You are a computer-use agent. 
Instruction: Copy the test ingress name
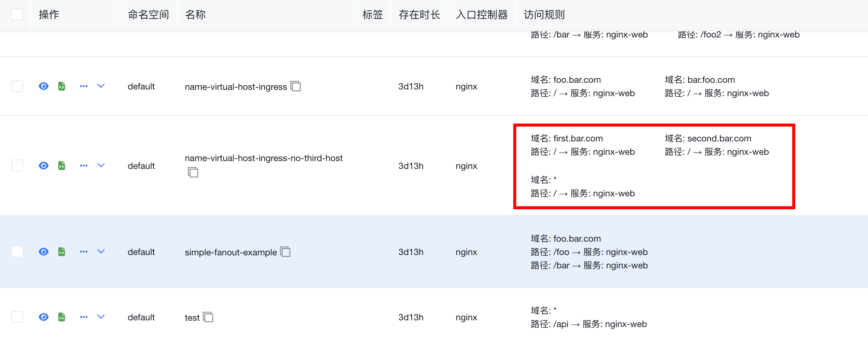click(208, 317)
